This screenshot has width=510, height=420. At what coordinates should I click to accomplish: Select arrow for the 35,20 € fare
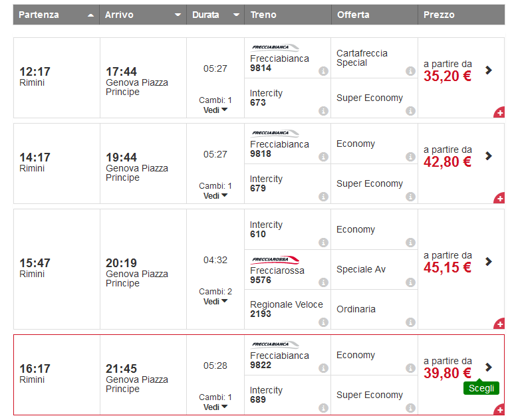pos(489,70)
